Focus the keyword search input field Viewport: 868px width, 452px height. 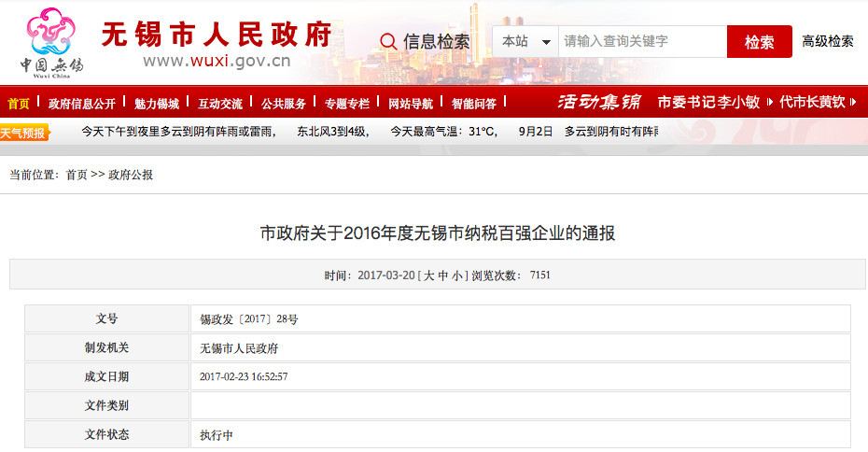pyautogui.click(x=642, y=41)
